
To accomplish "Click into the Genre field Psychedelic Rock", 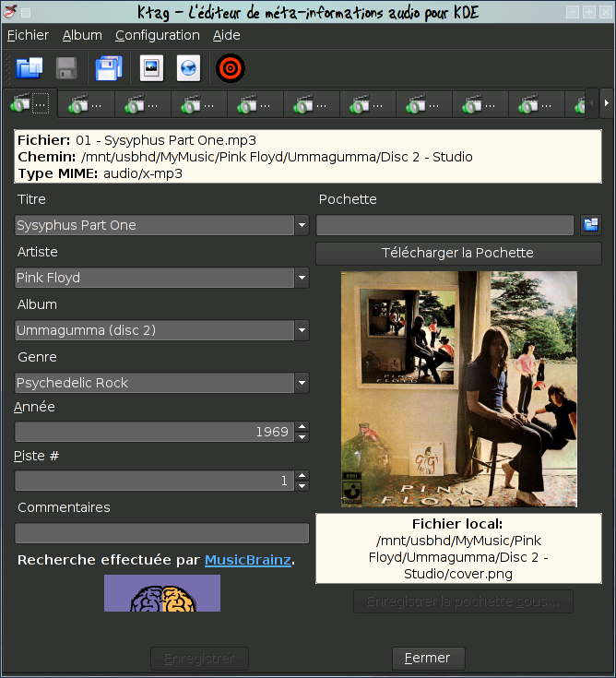I will pyautogui.click(x=155, y=383).
